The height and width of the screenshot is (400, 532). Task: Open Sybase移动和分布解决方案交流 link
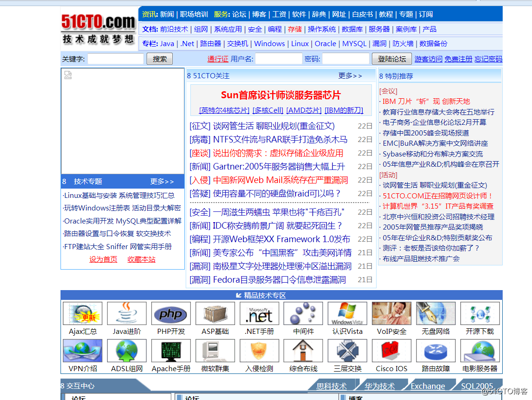pos(432,154)
